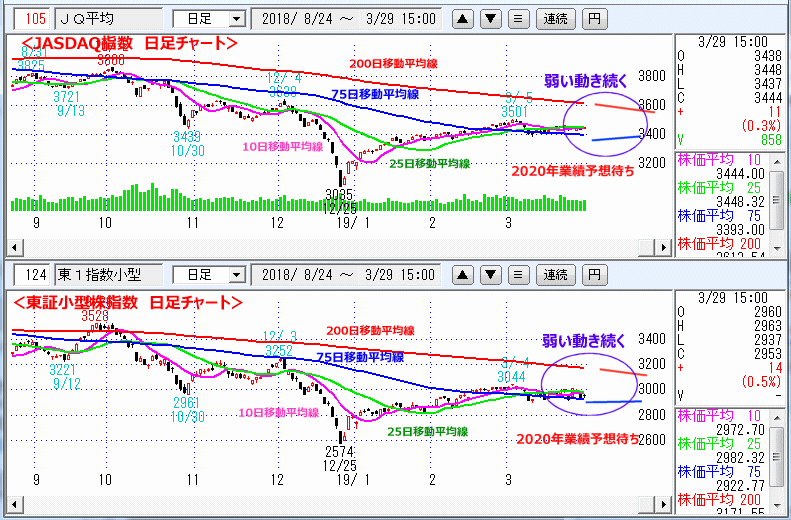The height and width of the screenshot is (520, 791).
Task: Click the 2574 12/25 low label
Action: coord(339,458)
